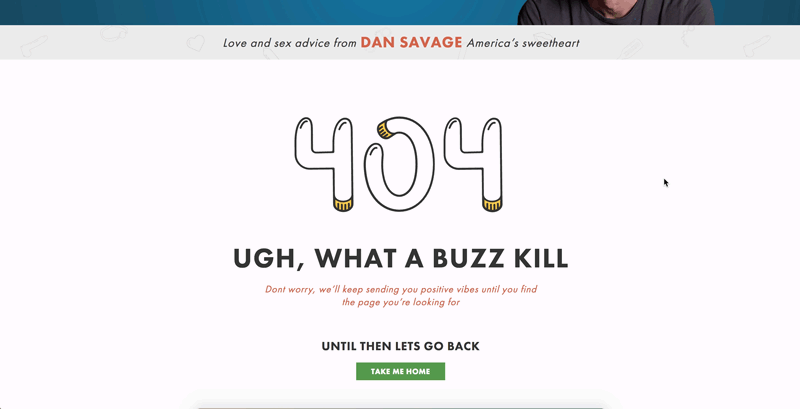
Task: Click the faint goggles outline in the banner
Action: point(113,34)
